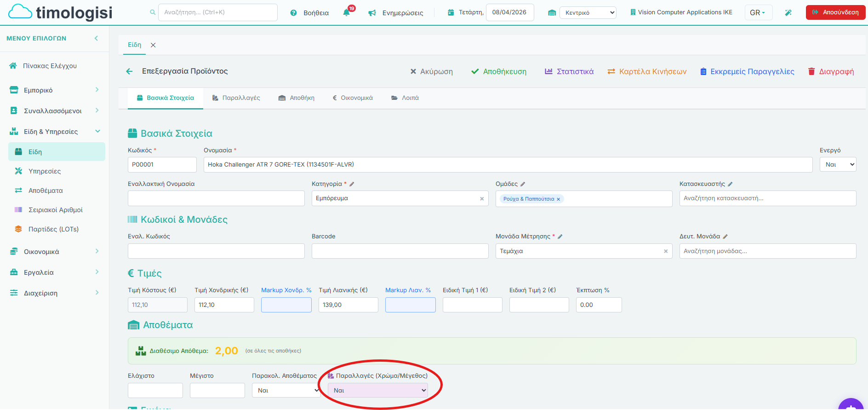Click the Ακύρωση button
The width and height of the screenshot is (868, 410).
pyautogui.click(x=431, y=71)
